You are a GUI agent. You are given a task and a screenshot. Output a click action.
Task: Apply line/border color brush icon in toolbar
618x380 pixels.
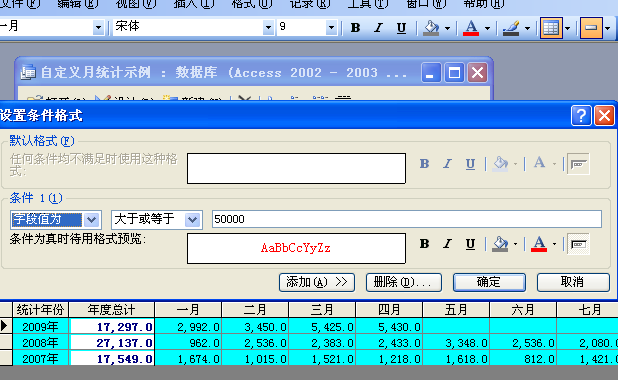click(x=511, y=28)
